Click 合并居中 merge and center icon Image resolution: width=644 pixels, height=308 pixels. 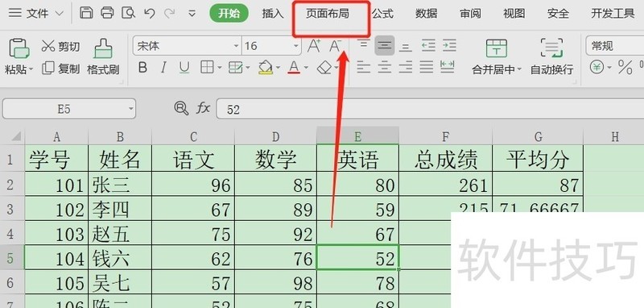[x=497, y=48]
